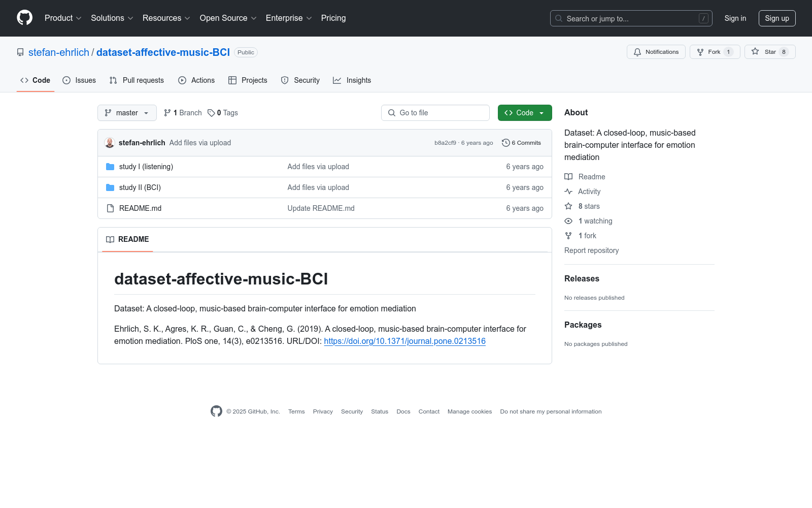Viewport: 812px width, 508px height.
Task: Click the Sign in link
Action: (735, 18)
